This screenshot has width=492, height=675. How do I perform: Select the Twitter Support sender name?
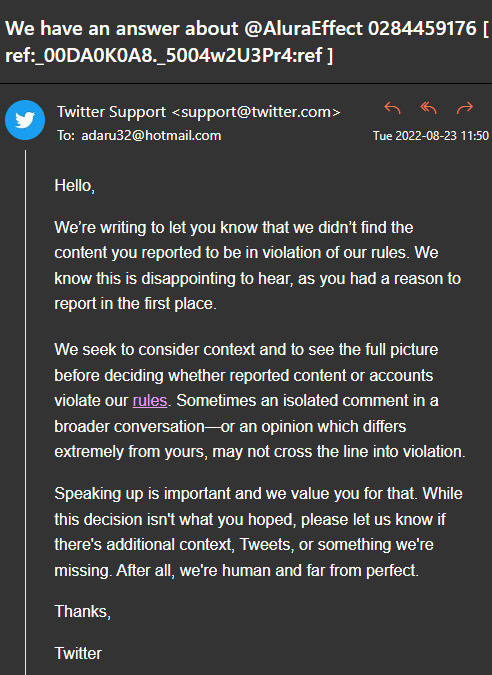[111, 112]
